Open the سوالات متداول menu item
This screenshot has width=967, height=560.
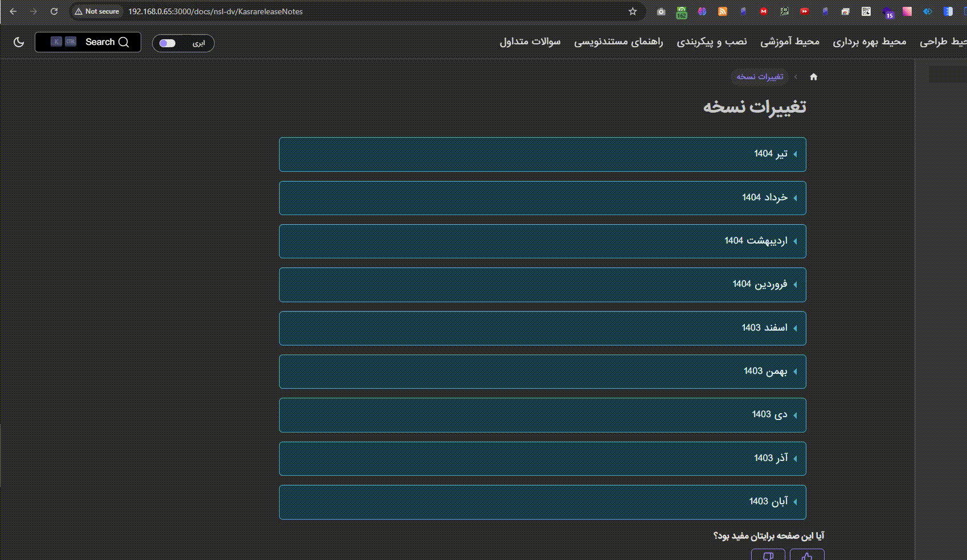(530, 42)
